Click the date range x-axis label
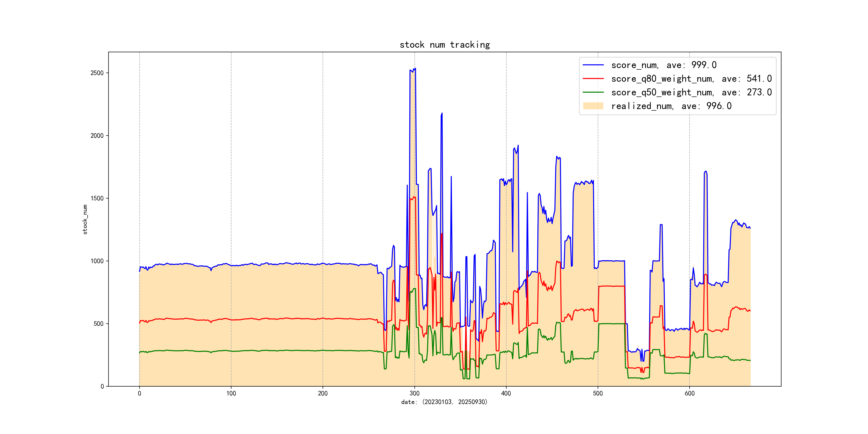This screenshot has height=434, width=868. click(444, 402)
